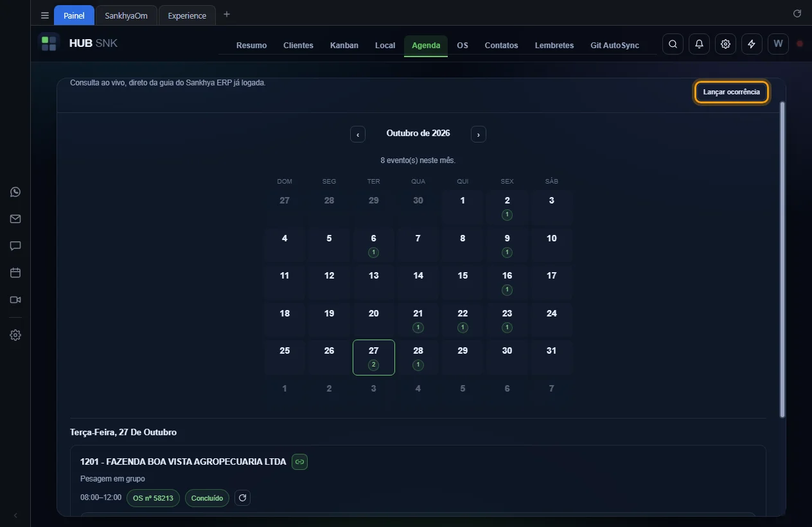
Task: Switch to the Experience tab
Action: click(x=187, y=15)
